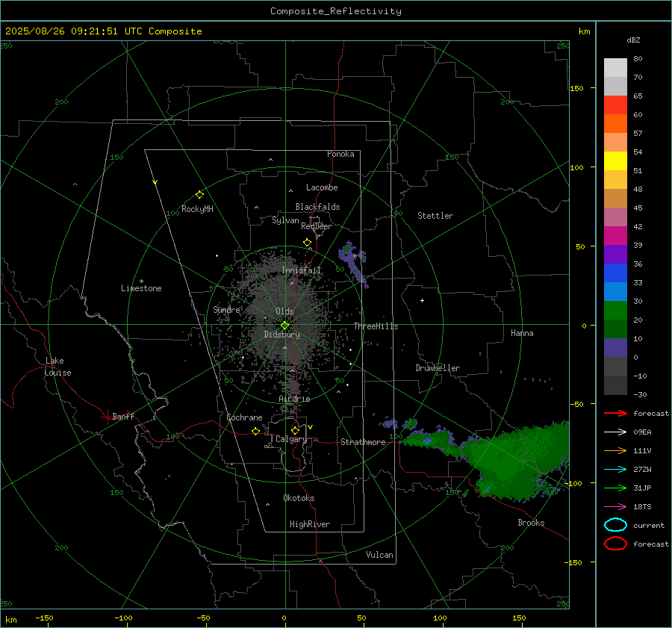Click the purple echo east of RedDeer
Image resolution: width=672 pixels, height=628 pixels.
click(352, 261)
